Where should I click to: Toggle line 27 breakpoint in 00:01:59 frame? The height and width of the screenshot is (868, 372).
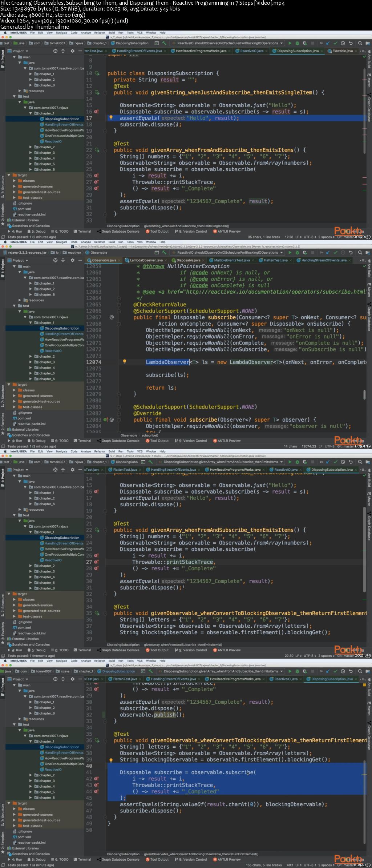[96, 562]
